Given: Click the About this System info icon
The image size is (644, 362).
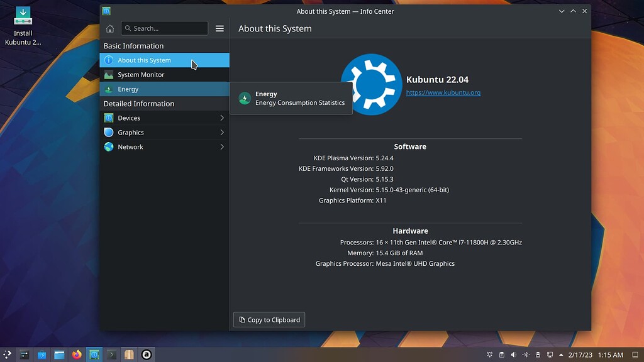Looking at the screenshot, I should (x=110, y=60).
